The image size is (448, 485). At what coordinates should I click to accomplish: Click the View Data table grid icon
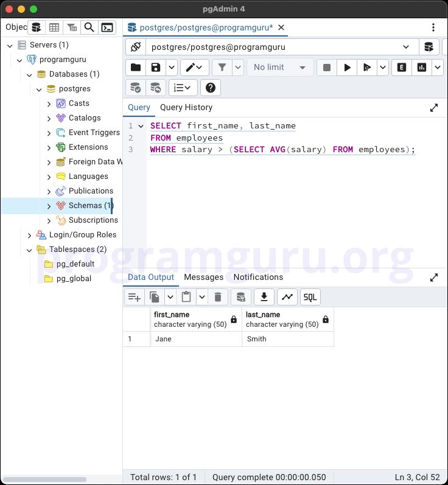click(54, 27)
